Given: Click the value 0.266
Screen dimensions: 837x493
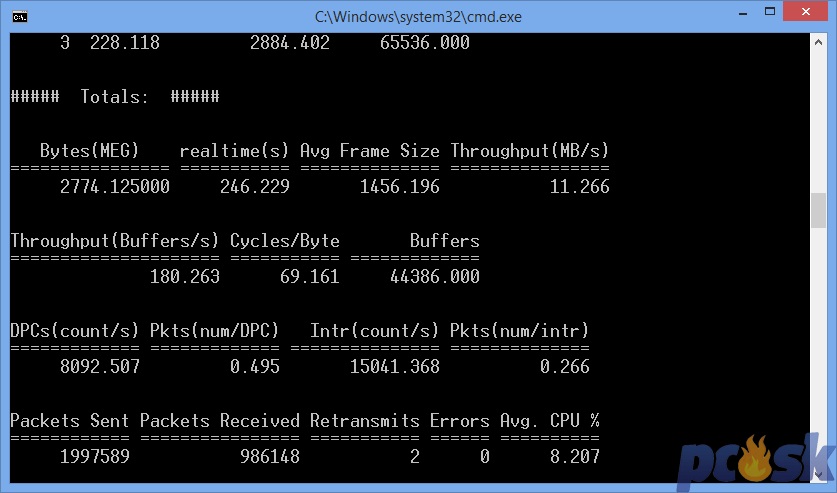Looking at the screenshot, I should click(565, 367).
